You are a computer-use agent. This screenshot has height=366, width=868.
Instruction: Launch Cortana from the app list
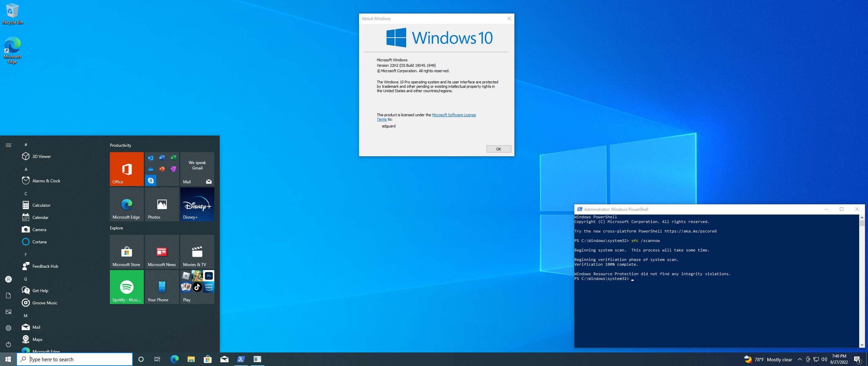click(x=61, y=242)
